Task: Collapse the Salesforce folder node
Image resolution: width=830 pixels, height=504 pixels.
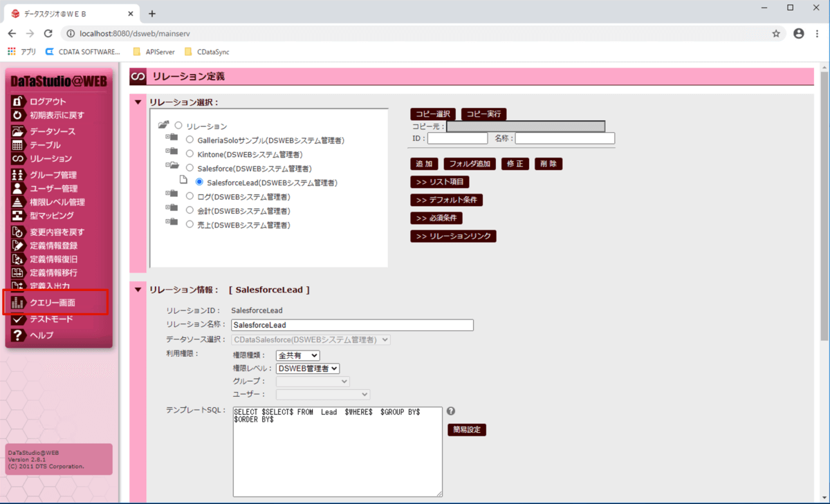Action: pyautogui.click(x=167, y=166)
